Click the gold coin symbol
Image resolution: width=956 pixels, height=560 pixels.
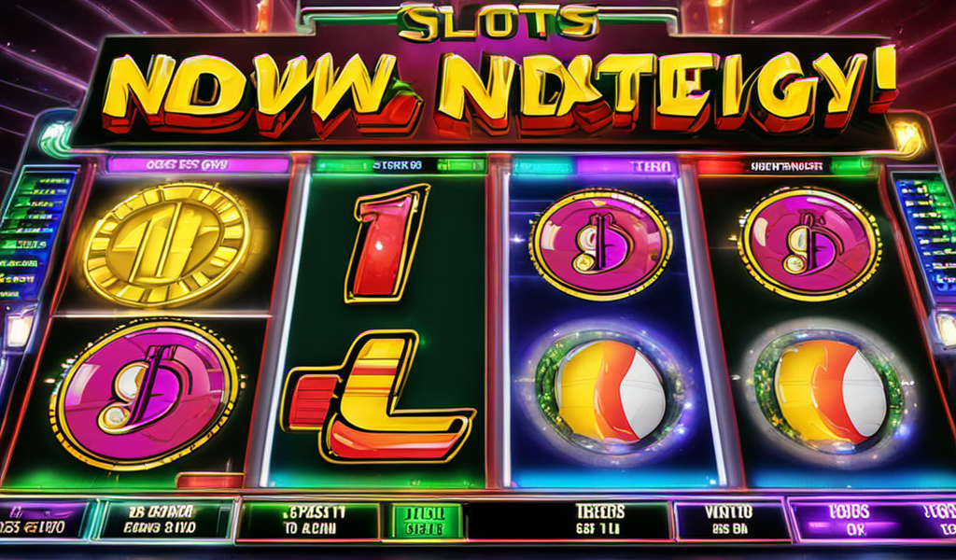[166, 245]
